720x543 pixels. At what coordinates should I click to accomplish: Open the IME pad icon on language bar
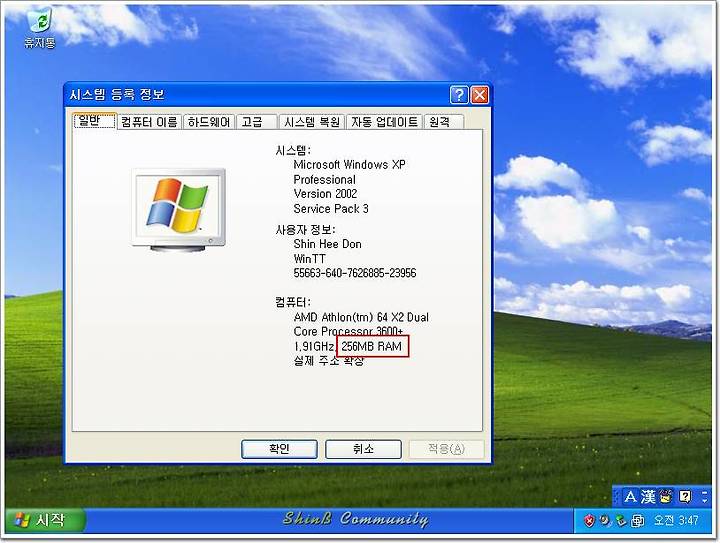tap(666, 497)
